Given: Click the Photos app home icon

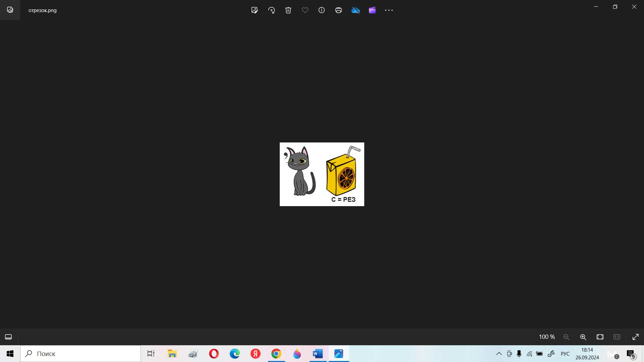Looking at the screenshot, I should [10, 10].
